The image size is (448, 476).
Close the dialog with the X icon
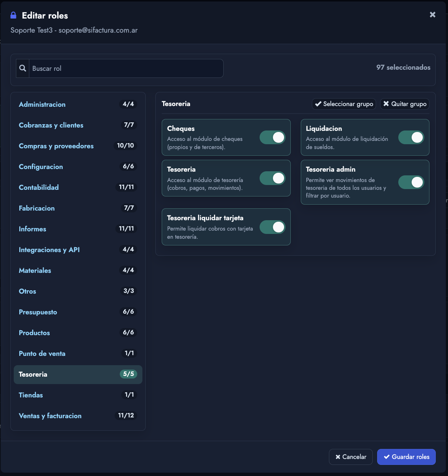click(x=432, y=15)
